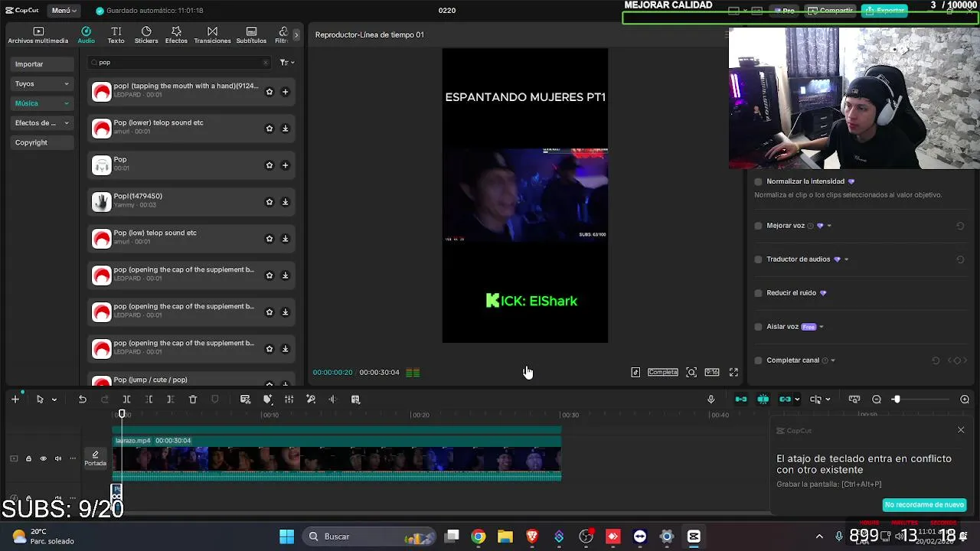The width and height of the screenshot is (980, 551).
Task: Delete the selected clip
Action: 193,399
